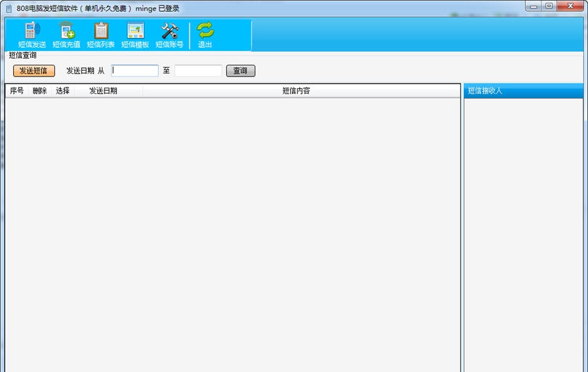588x372 pixels.
Task: Click the 短信内容 column header
Action: click(296, 91)
